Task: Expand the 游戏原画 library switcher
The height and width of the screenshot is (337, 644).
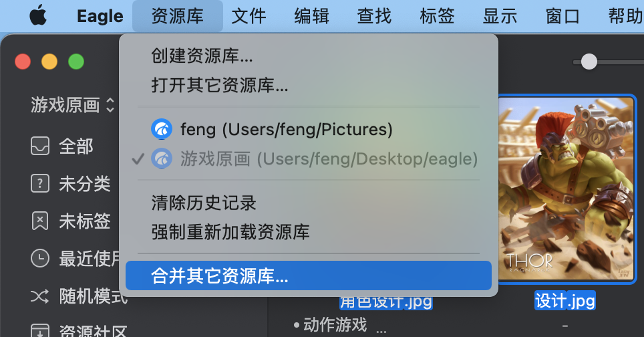Action: (x=73, y=104)
